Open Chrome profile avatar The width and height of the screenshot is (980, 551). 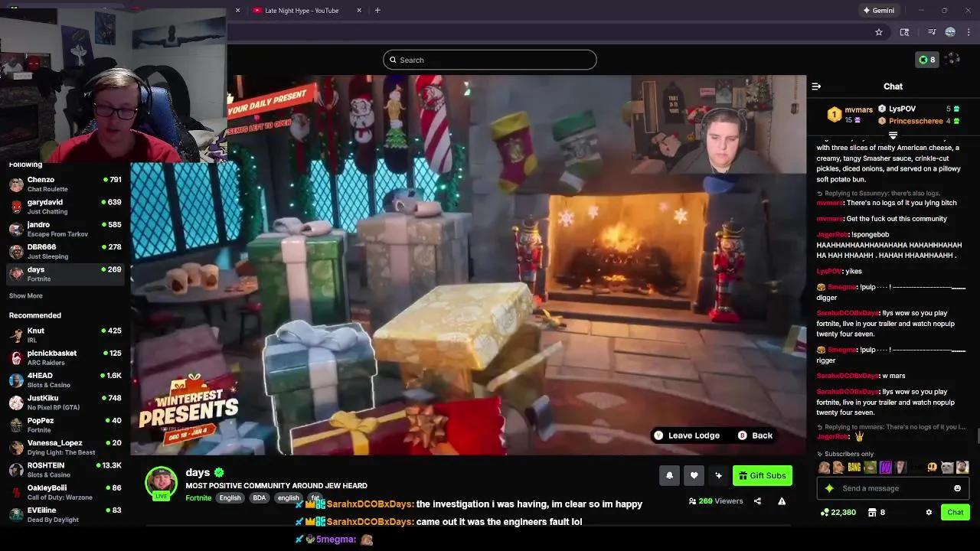pyautogui.click(x=950, y=32)
